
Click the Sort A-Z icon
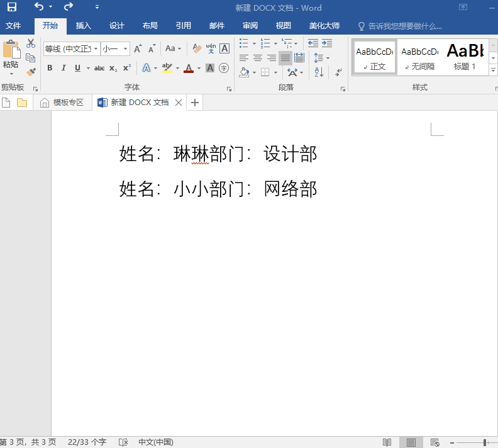tap(319, 72)
